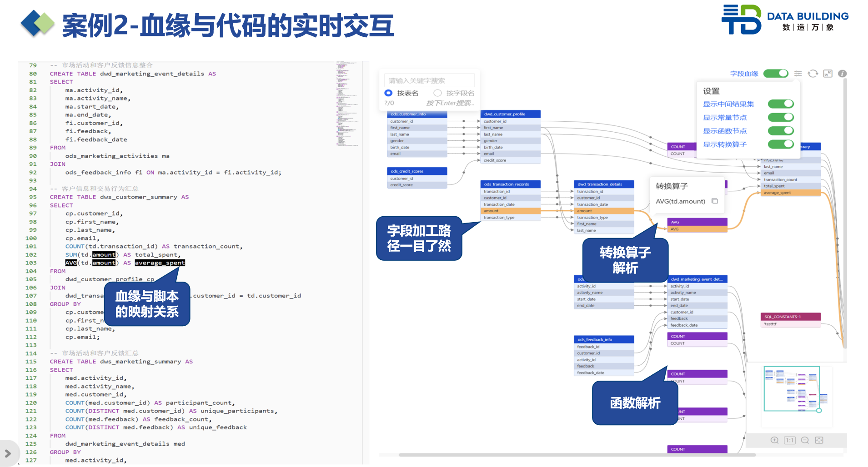
Task: Click the refresh lineage graph icon
Action: click(x=813, y=74)
